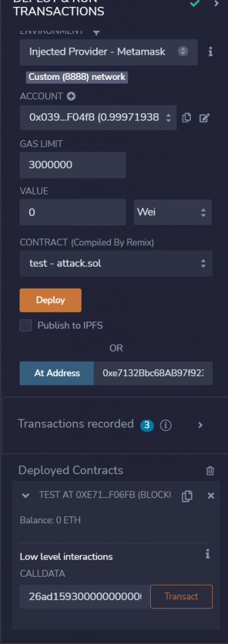This screenshot has width=228, height=644.
Task: Click the CONTRACT (Compiled By Remix) label
Action: (x=87, y=243)
